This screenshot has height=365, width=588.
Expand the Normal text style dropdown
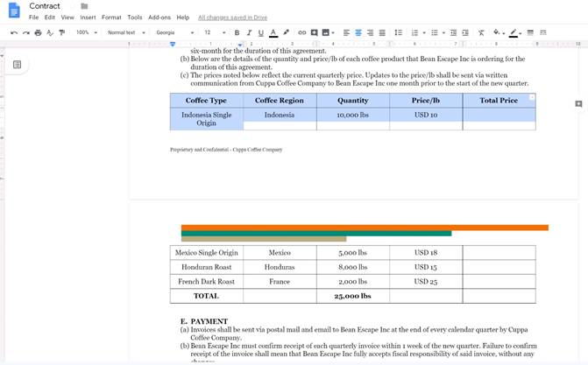[125, 32]
